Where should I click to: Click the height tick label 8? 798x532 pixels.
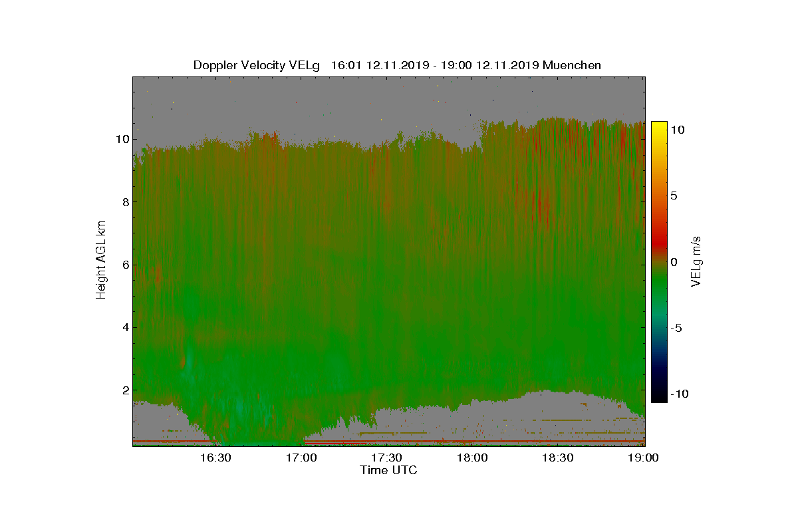(x=125, y=201)
